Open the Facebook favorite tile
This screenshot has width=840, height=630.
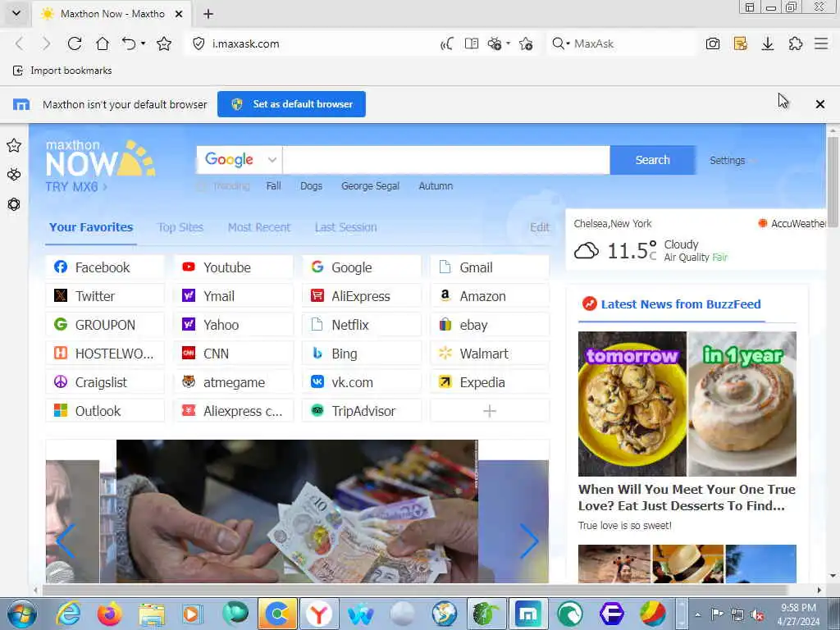coord(105,267)
